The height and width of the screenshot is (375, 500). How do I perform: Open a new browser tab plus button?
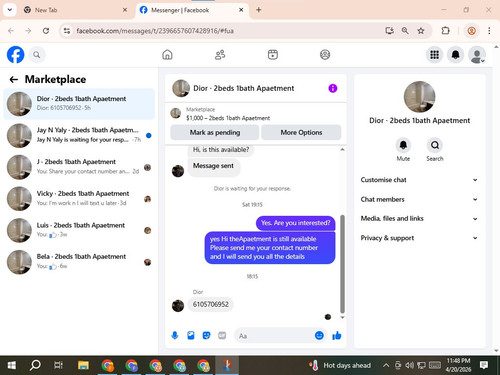pos(259,10)
